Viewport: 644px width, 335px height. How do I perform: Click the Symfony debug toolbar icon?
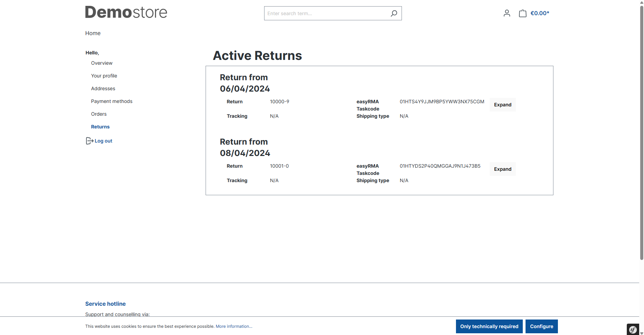coord(633,329)
